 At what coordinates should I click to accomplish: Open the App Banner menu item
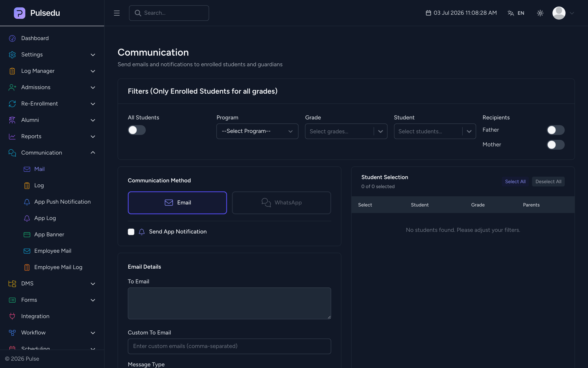pos(49,234)
